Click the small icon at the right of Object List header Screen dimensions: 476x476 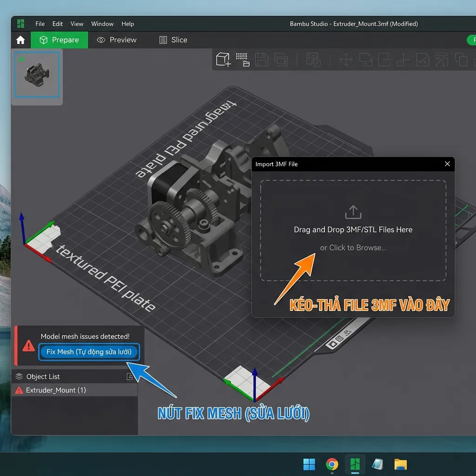(x=130, y=377)
